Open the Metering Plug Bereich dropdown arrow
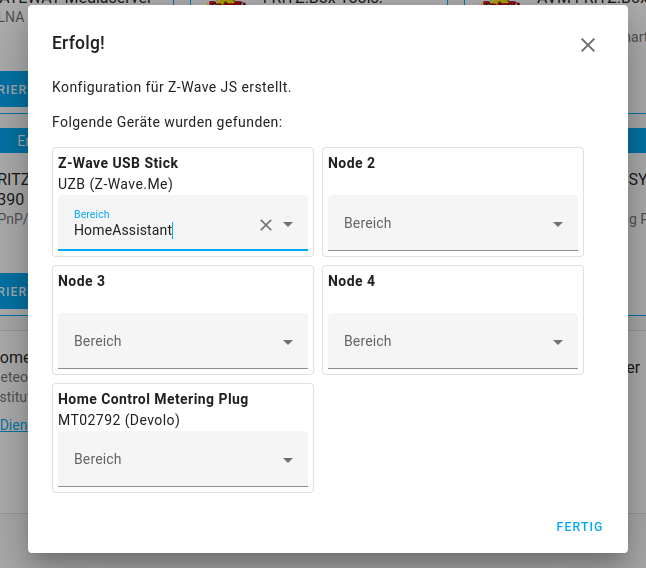Image resolution: width=646 pixels, height=568 pixels. [x=288, y=460]
